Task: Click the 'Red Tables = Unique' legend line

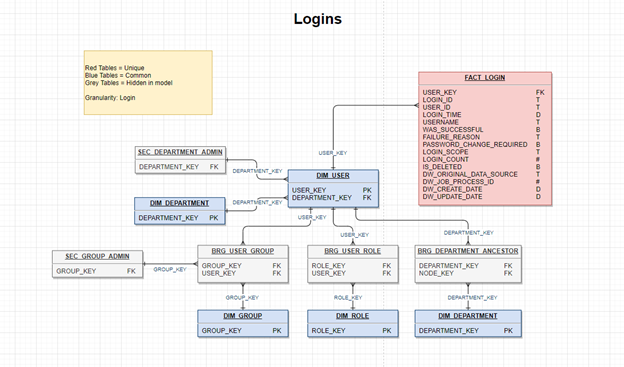Action: [x=115, y=68]
